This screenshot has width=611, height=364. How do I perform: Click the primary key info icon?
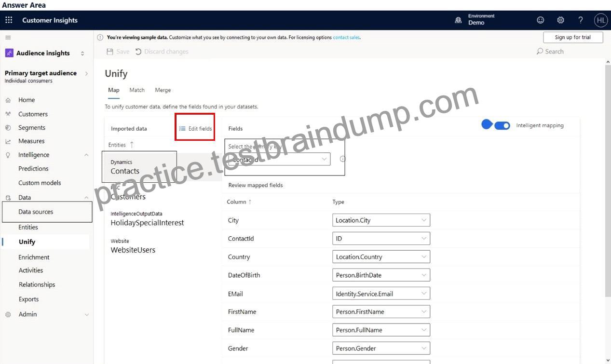(x=342, y=159)
